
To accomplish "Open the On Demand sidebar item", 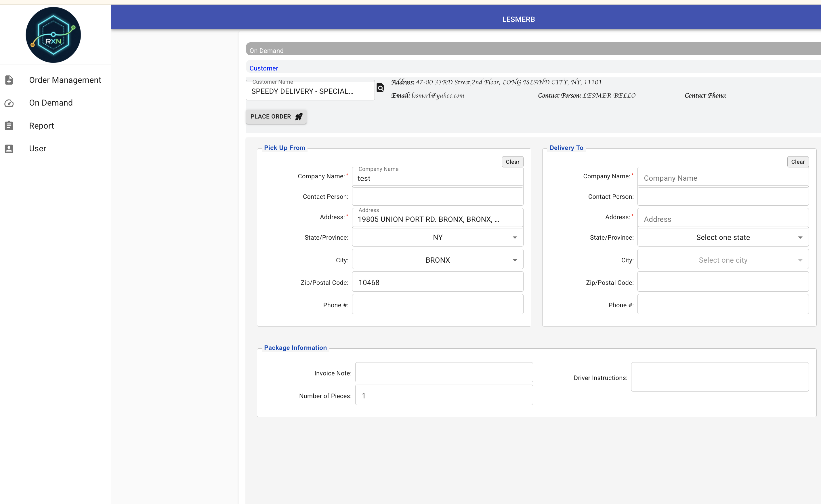I will tap(55, 103).
